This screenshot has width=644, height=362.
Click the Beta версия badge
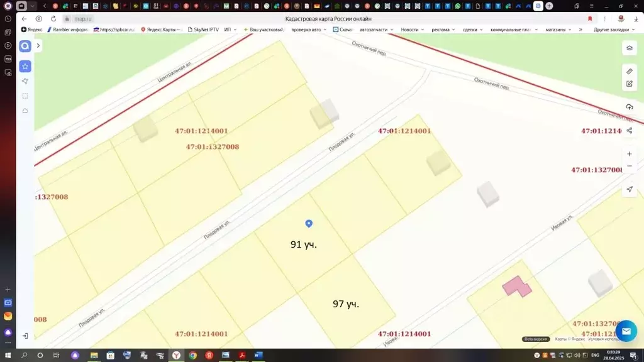point(536,339)
